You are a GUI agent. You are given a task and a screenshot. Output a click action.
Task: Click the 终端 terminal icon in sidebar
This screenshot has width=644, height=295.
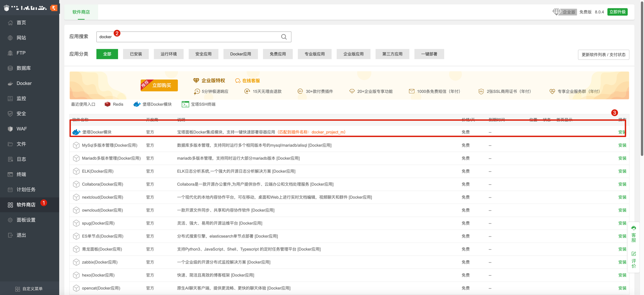click(x=10, y=175)
